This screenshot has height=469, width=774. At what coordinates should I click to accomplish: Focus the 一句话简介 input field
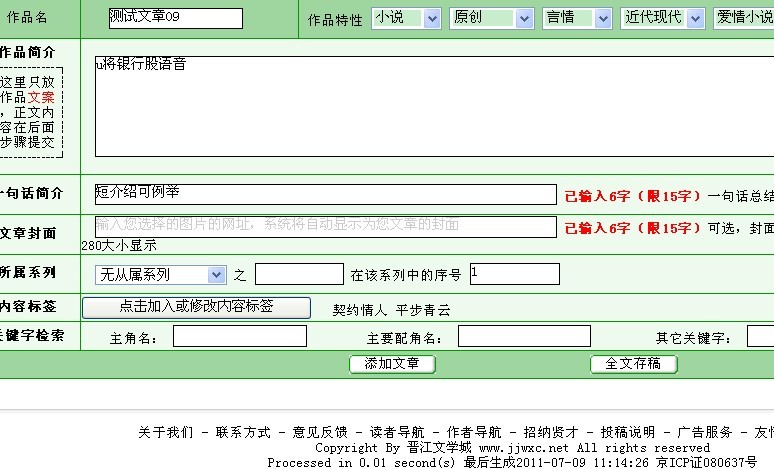(x=325, y=194)
